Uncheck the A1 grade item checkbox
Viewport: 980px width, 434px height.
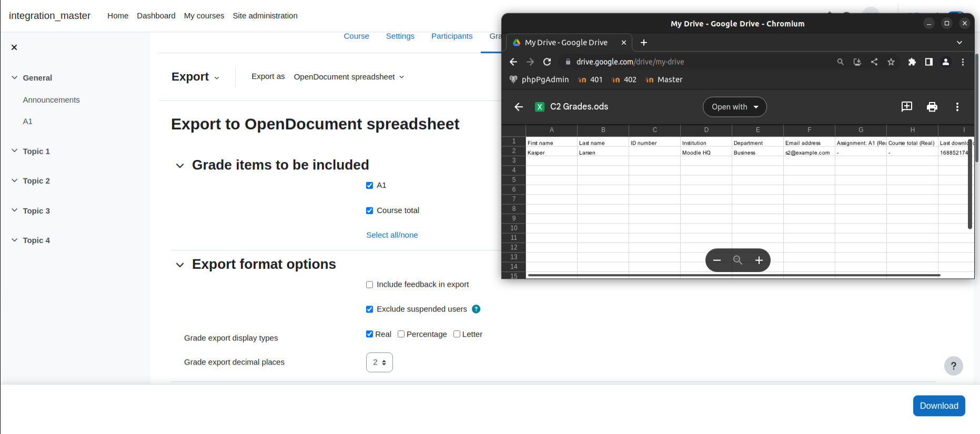point(369,185)
